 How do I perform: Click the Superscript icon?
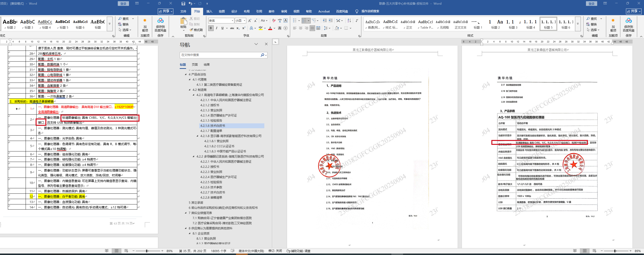tap(244, 28)
